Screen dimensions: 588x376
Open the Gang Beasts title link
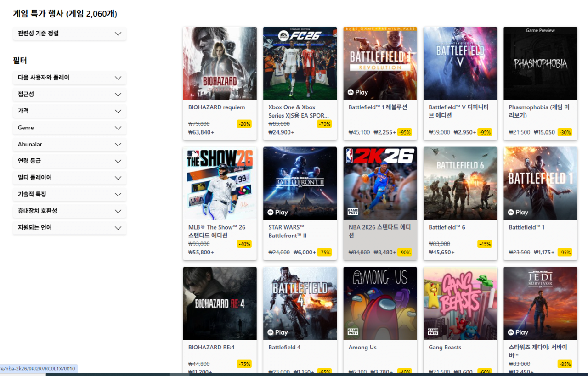coord(445,348)
